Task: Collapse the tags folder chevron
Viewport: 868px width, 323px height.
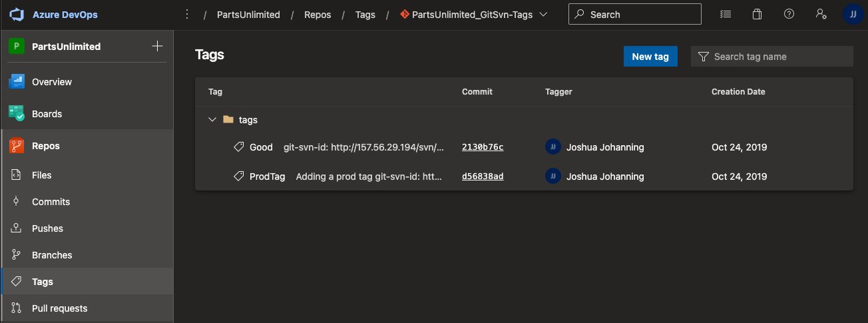Action: 212,120
